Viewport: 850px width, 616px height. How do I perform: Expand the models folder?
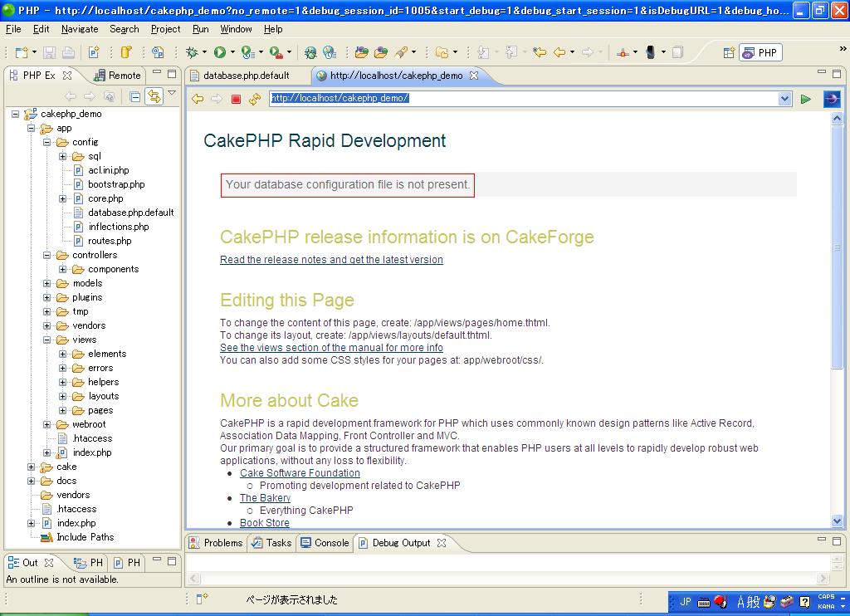[47, 283]
